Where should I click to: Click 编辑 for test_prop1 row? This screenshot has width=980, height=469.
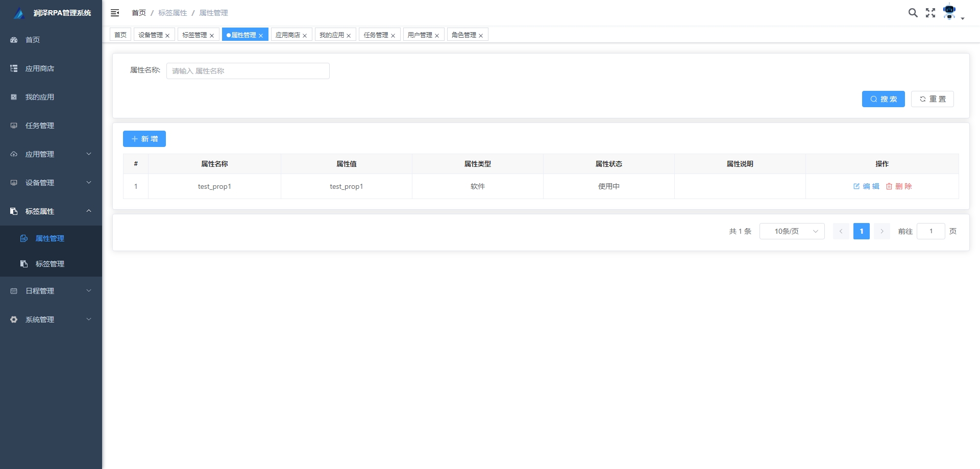pos(866,186)
